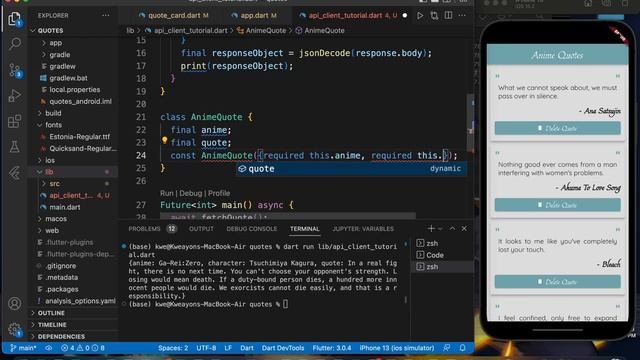Open the Source Control view

coord(15,70)
